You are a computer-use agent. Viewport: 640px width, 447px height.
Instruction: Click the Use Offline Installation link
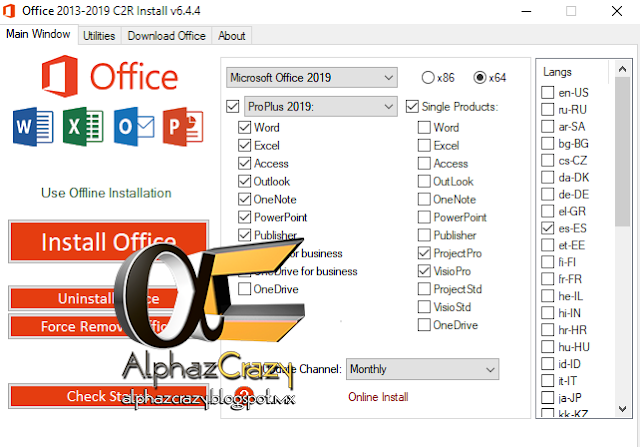tap(106, 193)
